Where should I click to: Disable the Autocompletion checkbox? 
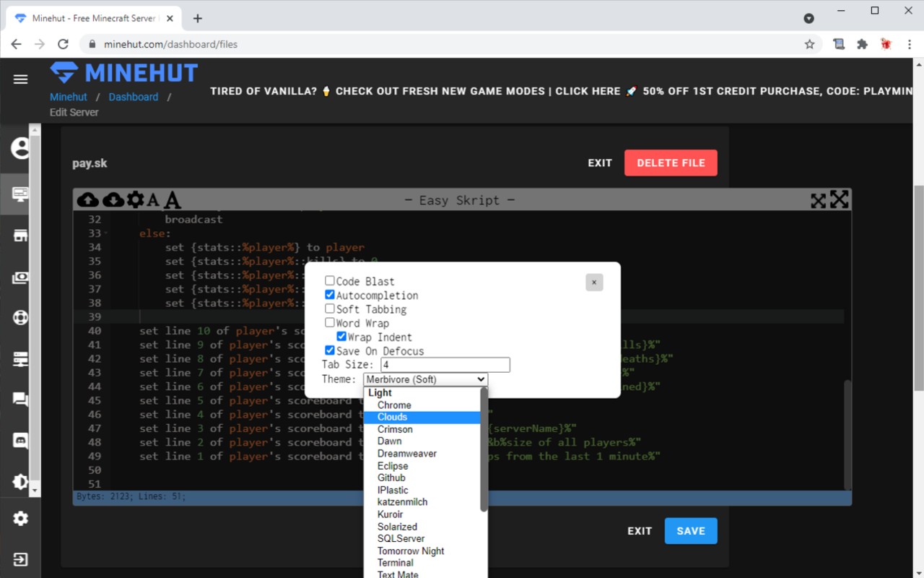[x=329, y=295]
